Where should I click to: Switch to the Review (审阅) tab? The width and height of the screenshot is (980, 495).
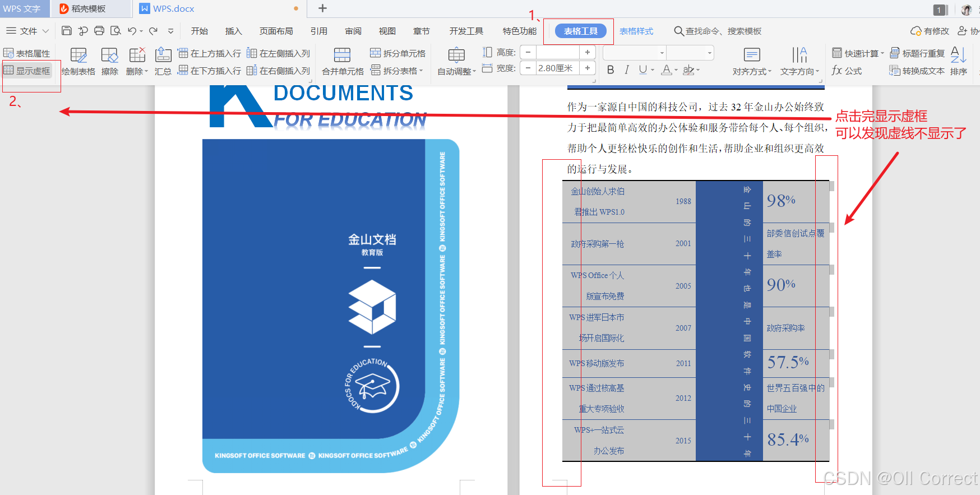coord(353,31)
